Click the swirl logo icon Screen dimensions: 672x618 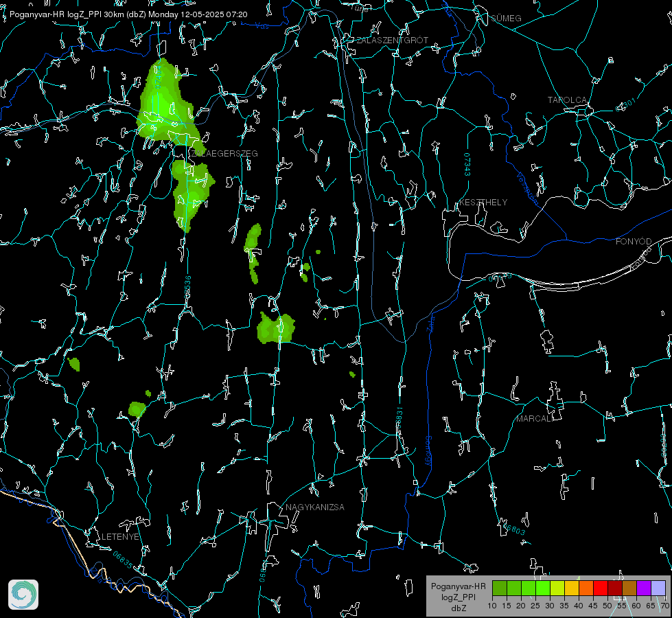23,595
